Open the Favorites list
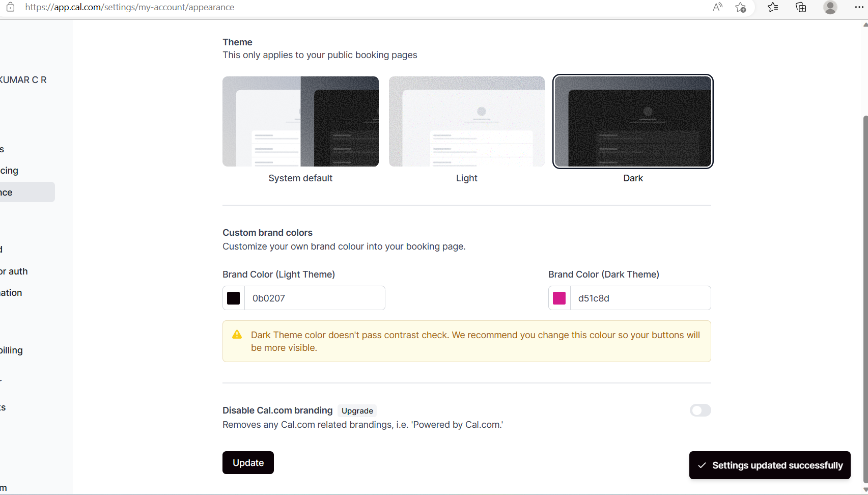 tap(772, 7)
